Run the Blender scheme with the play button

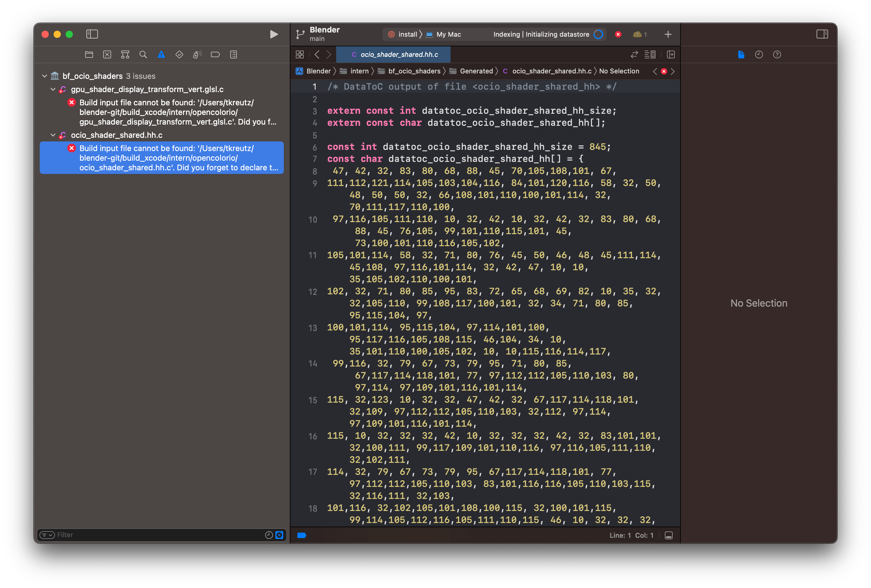click(274, 34)
